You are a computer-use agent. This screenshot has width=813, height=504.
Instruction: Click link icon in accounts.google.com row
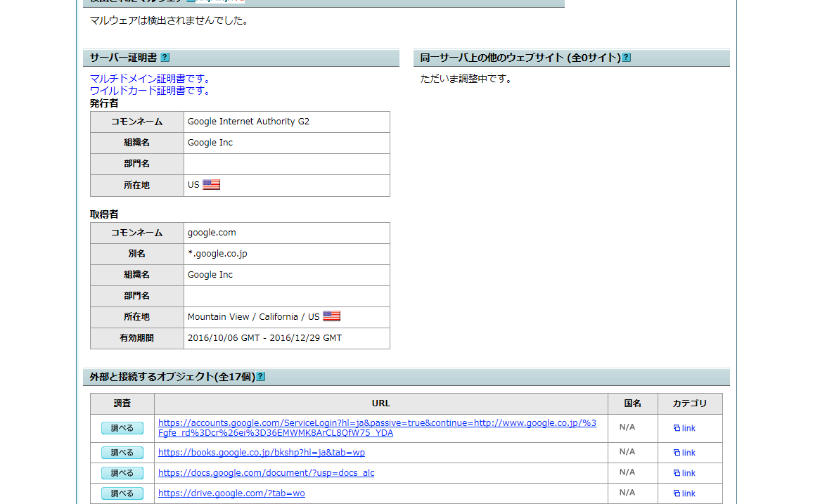tap(684, 428)
